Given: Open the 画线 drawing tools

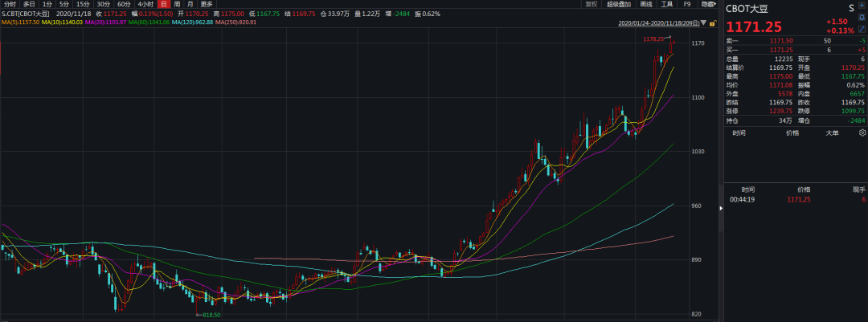Looking at the screenshot, I should coord(646,5).
